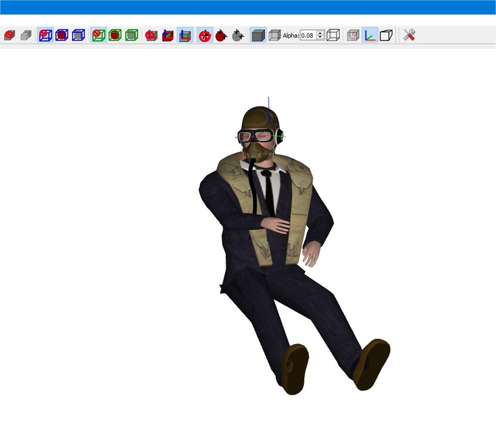The image size is (496, 448).
Task: Select the green cube with gray fill icon
Action: tap(131, 35)
